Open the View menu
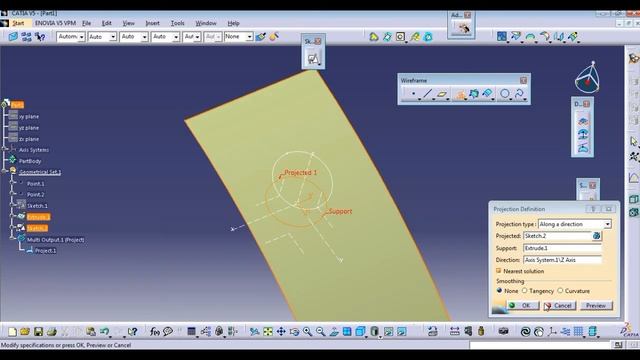 pos(129,23)
